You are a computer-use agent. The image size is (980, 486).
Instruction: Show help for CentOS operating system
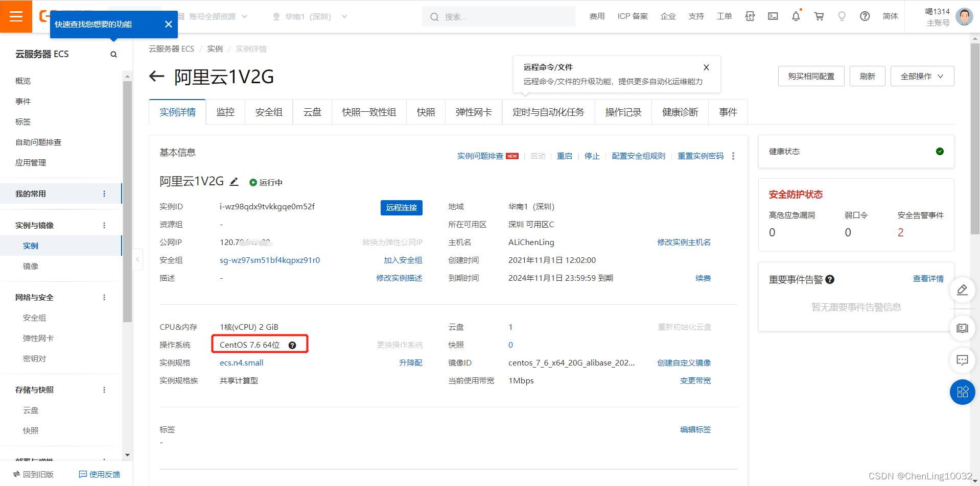pos(292,345)
